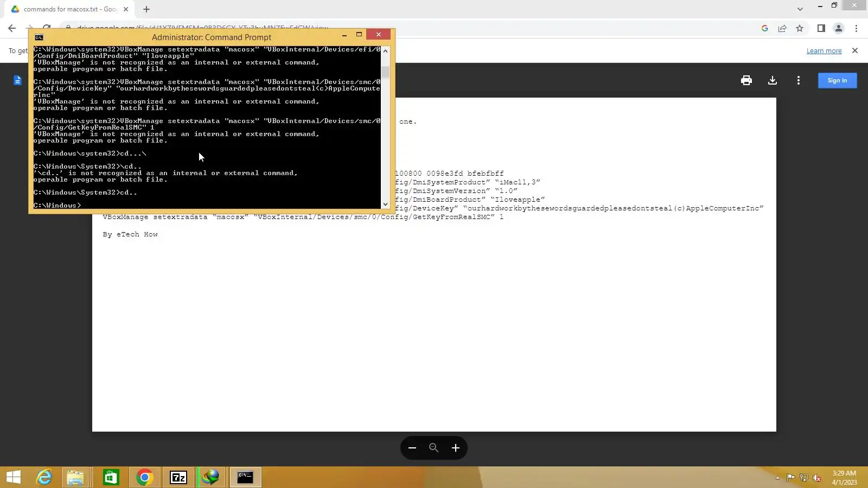Click the Google icon in the address bar
This screenshot has width=868, height=488.
point(765,28)
